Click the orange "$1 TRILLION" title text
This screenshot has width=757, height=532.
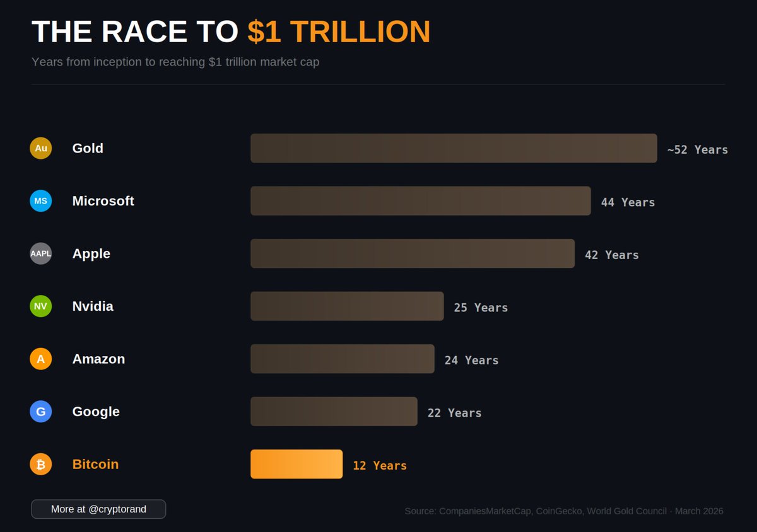click(339, 32)
